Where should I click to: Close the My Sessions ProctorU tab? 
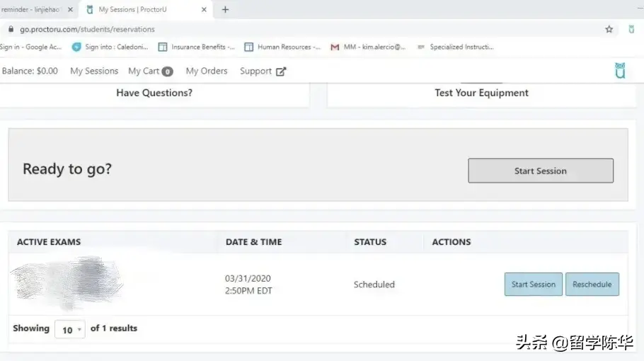tap(205, 10)
